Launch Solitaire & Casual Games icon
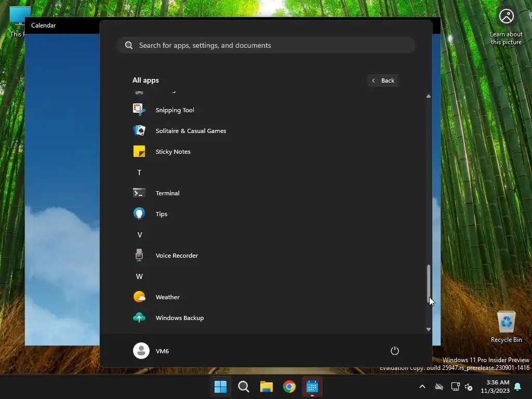 click(x=139, y=130)
